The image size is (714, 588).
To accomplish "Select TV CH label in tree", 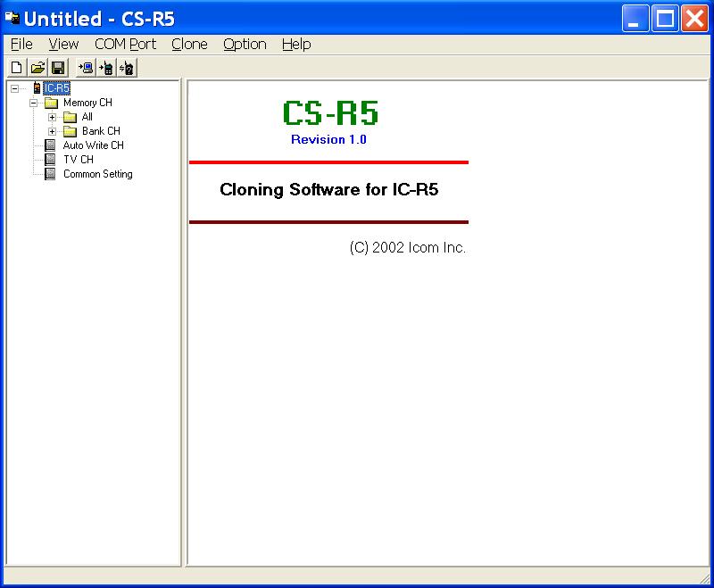I will click(79, 160).
